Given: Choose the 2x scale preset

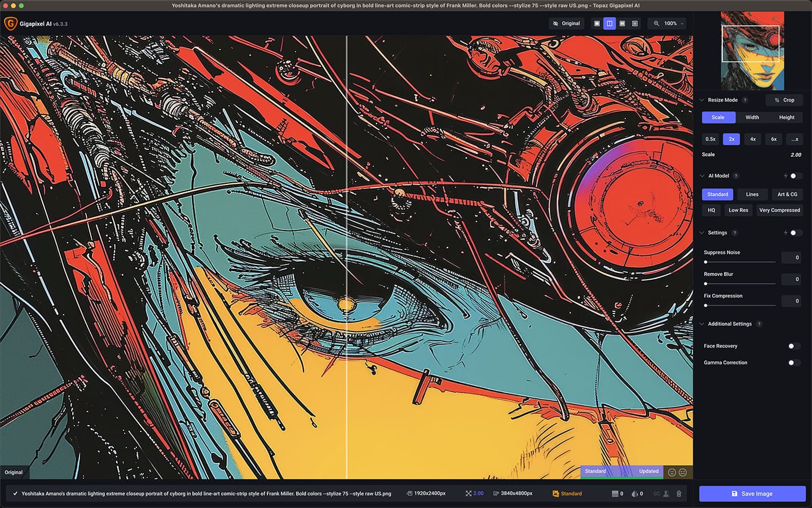Looking at the screenshot, I should (x=731, y=139).
